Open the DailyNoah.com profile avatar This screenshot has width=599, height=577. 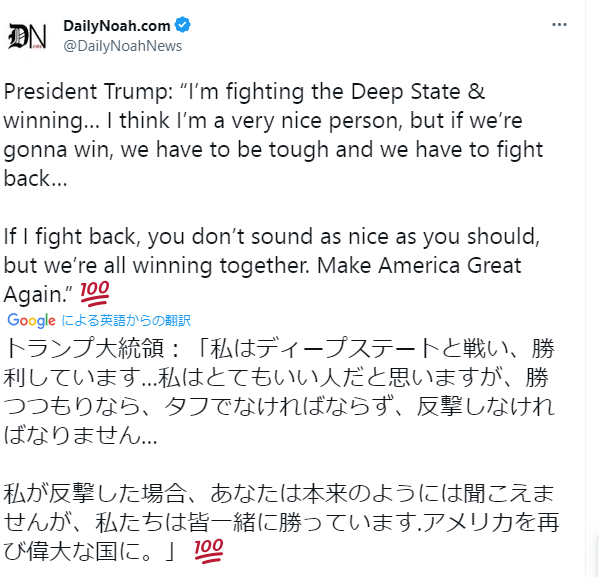(x=27, y=36)
